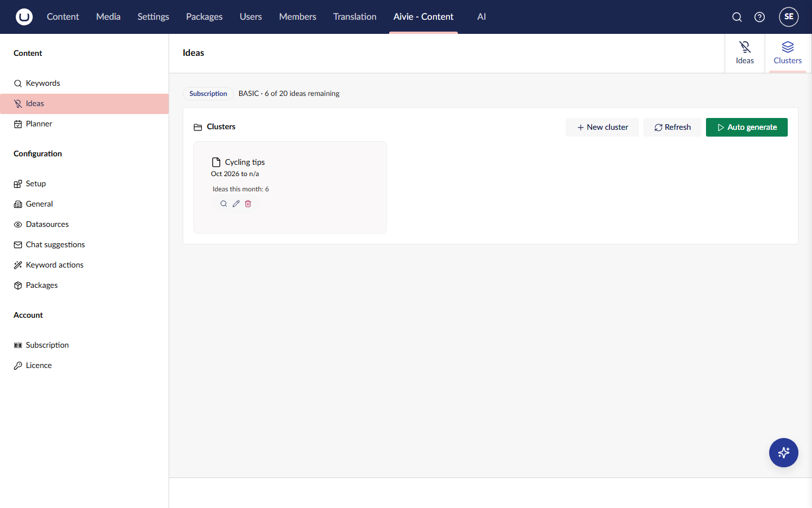
Task: Go to the Members section tab
Action: tap(298, 17)
